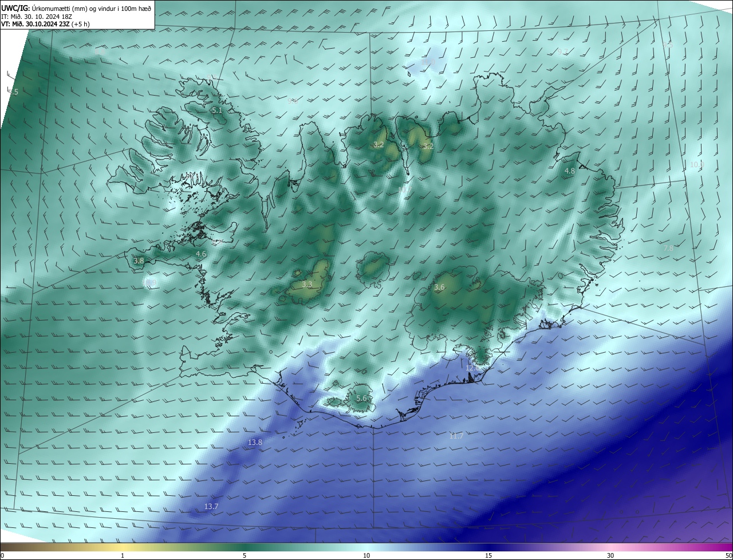Image resolution: width=733 pixels, height=560 pixels.
Task: Click the valid time line 'VT: Mið. 30.10.2024 23Z (+5 h)'
Action: click(45, 24)
